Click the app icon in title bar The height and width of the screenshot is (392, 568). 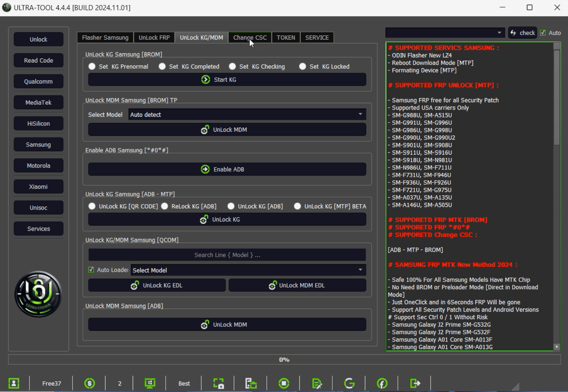[7, 8]
